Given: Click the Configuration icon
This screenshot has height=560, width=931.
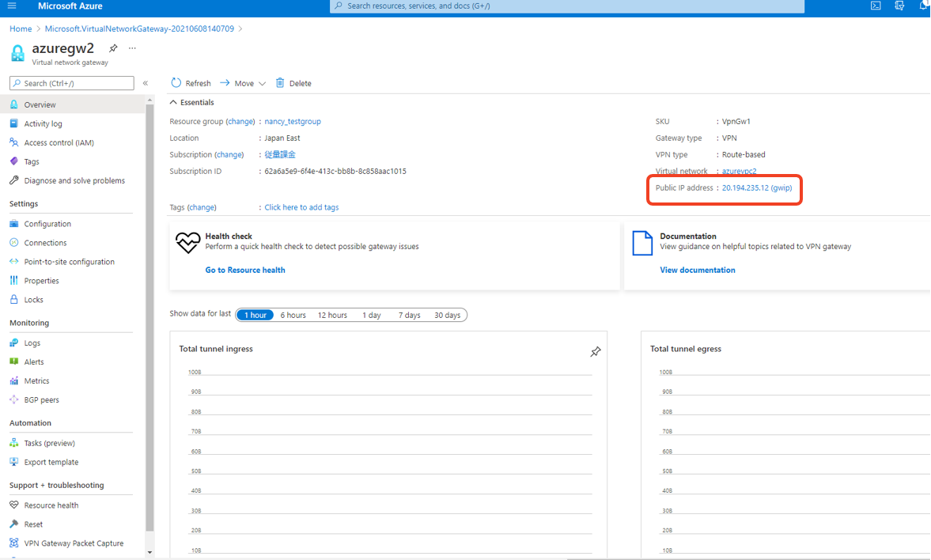Looking at the screenshot, I should (14, 224).
